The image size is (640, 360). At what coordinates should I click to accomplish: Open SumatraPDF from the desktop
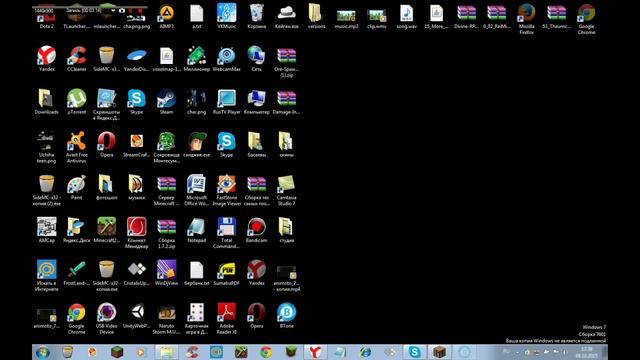(227, 273)
